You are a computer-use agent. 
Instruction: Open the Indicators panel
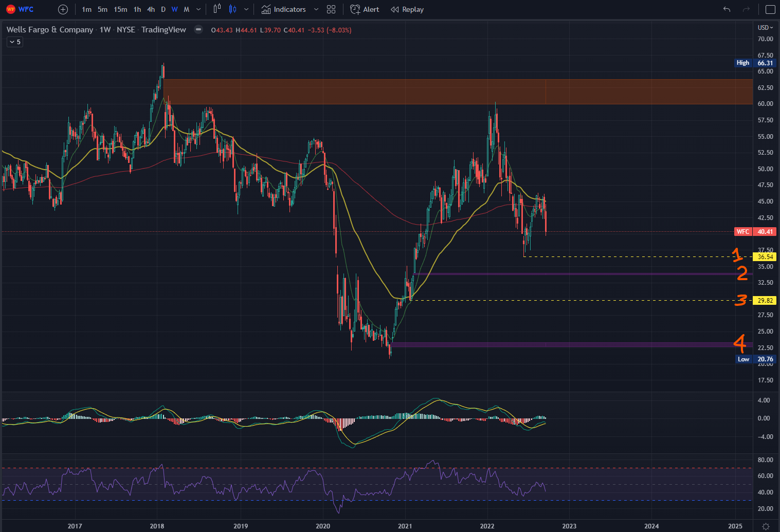coord(284,9)
